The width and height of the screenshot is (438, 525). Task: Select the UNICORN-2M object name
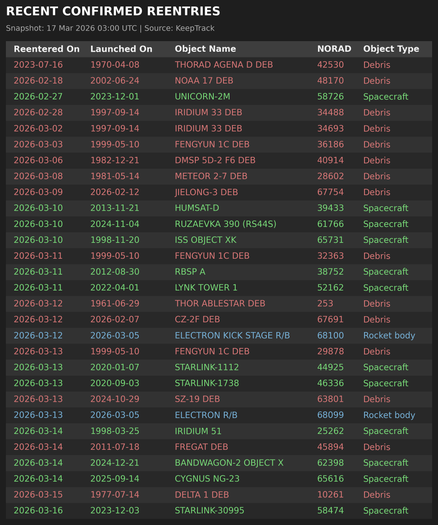203,96
